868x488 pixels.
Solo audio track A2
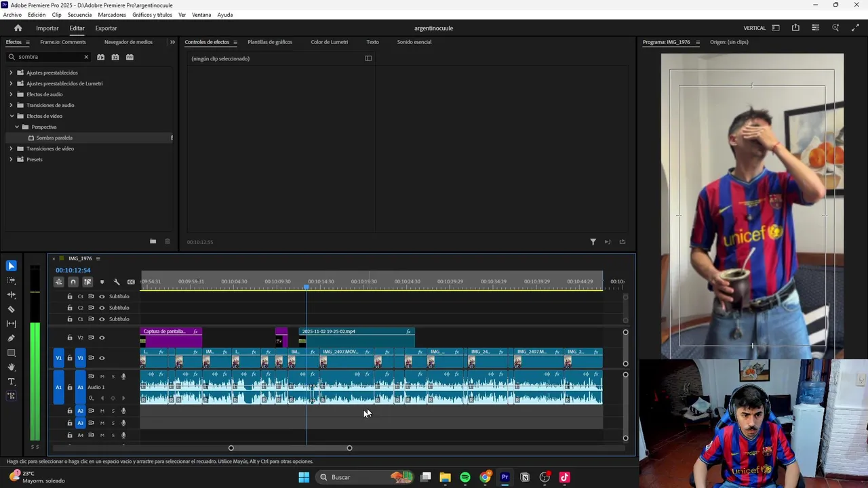(x=113, y=411)
